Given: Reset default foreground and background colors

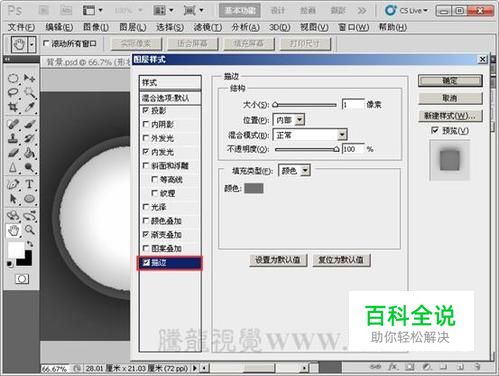Looking at the screenshot, I should 10,264.
